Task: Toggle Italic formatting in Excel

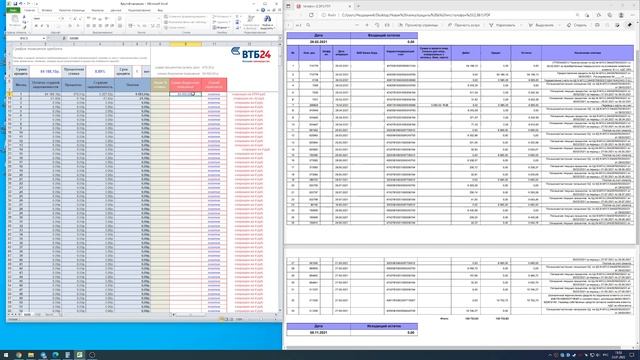Action: [x=42, y=26]
